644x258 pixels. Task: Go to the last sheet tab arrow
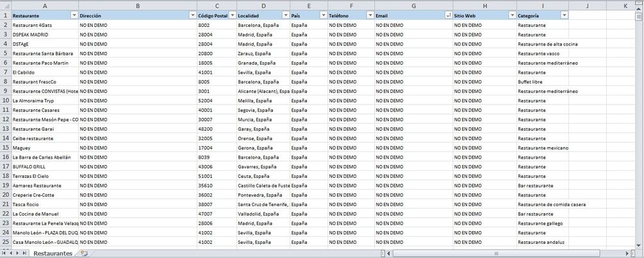[x=24, y=254]
